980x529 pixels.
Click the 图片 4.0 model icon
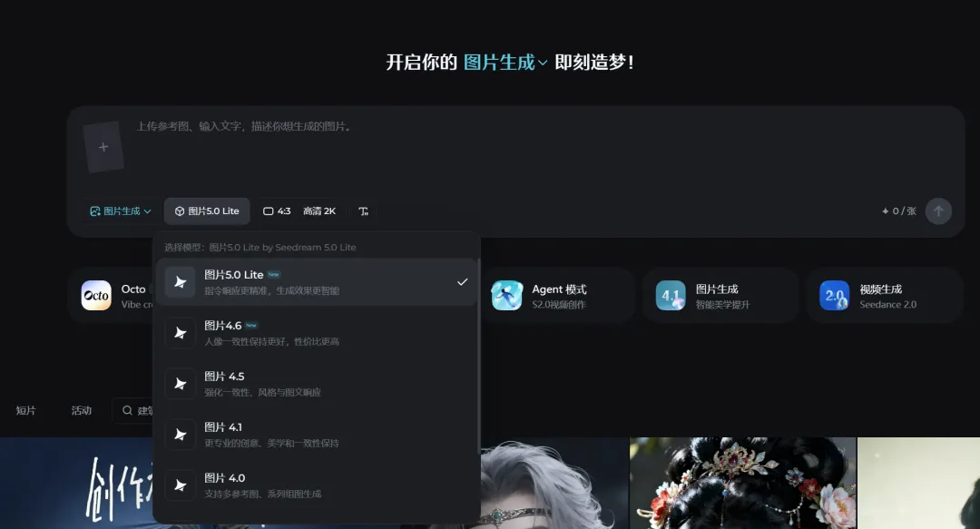(180, 485)
